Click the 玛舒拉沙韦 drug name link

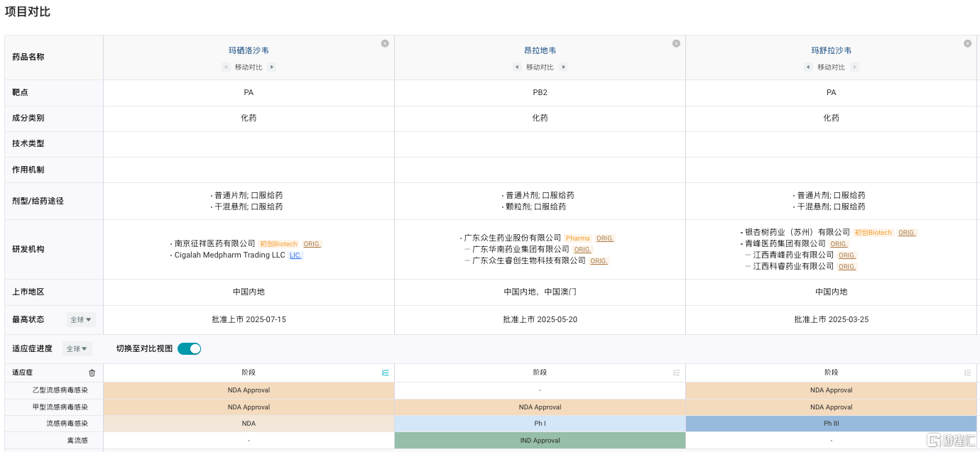[831, 50]
